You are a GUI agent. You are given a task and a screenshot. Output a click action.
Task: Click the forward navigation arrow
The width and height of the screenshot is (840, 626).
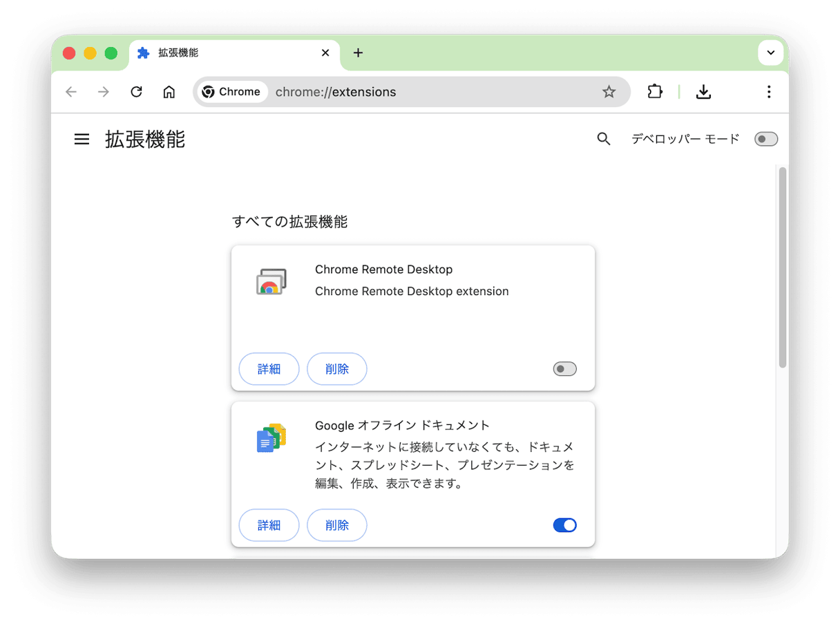[x=104, y=91]
